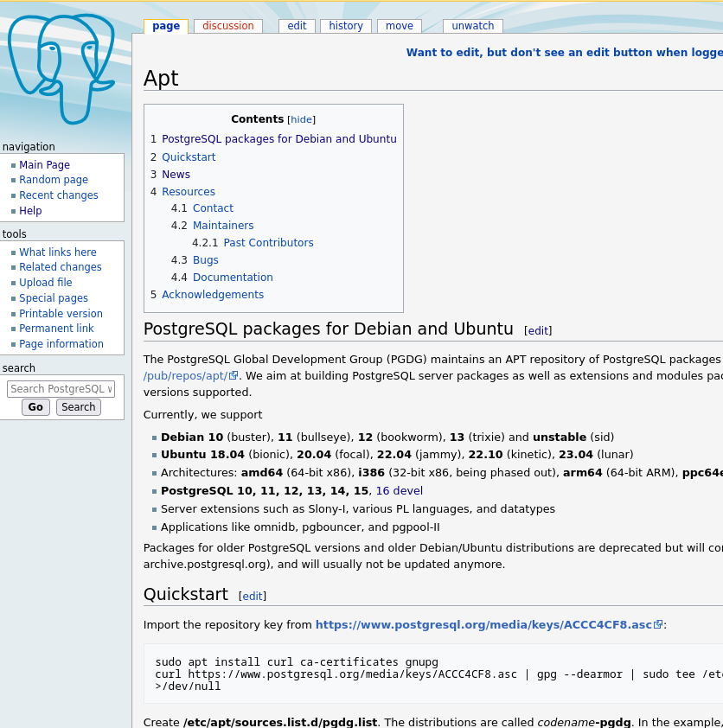Go to Quickstart in contents

point(189,157)
